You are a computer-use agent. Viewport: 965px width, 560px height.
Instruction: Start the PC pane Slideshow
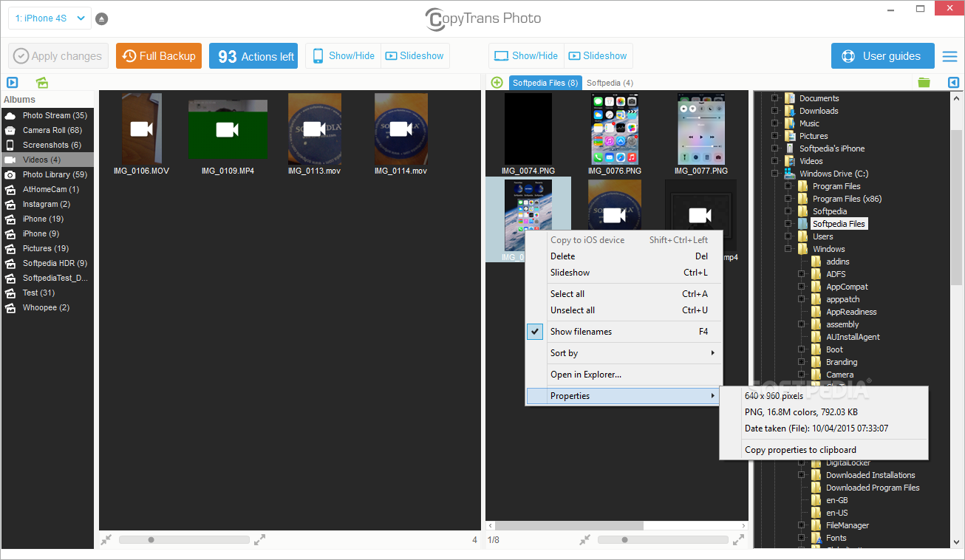(x=598, y=56)
